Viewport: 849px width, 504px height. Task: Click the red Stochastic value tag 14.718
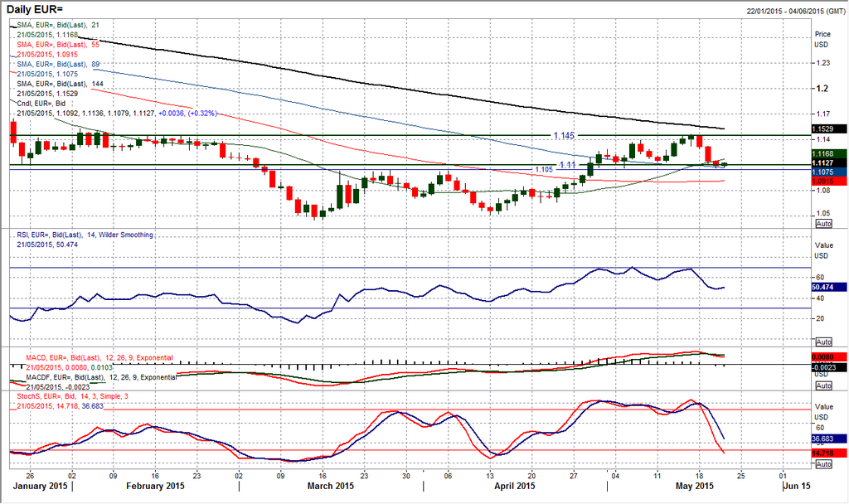pos(829,453)
